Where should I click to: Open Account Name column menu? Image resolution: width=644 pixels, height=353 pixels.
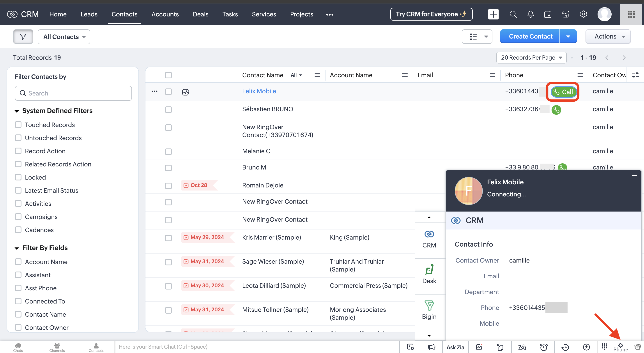pos(405,75)
